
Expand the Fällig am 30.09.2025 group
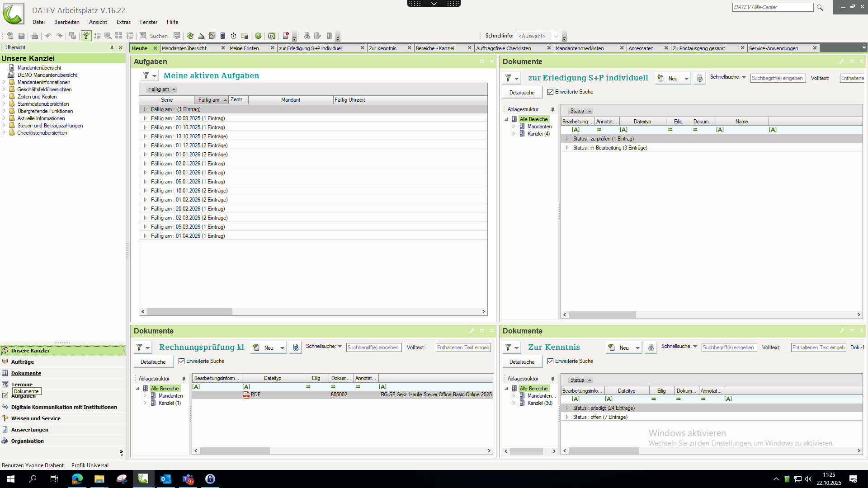pyautogui.click(x=145, y=118)
